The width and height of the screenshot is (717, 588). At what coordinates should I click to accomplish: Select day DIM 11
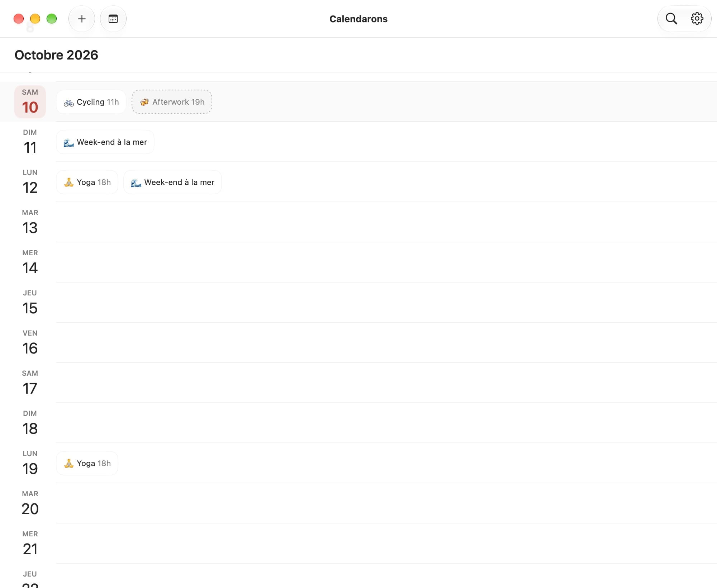(30, 142)
